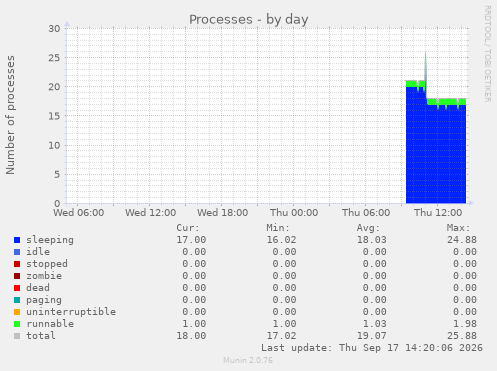The width and height of the screenshot is (497, 371).
Task: Click the dead legend color swatch
Action: pyautogui.click(x=17, y=288)
